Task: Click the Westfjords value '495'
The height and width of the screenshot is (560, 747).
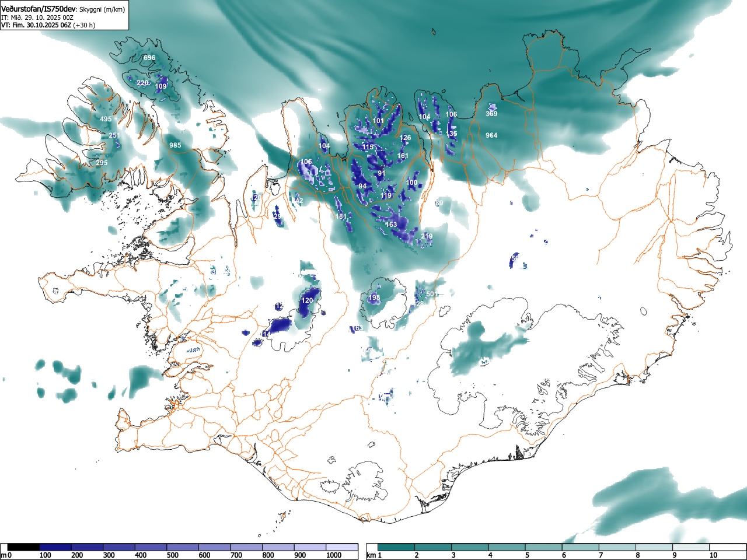Action: [x=106, y=119]
